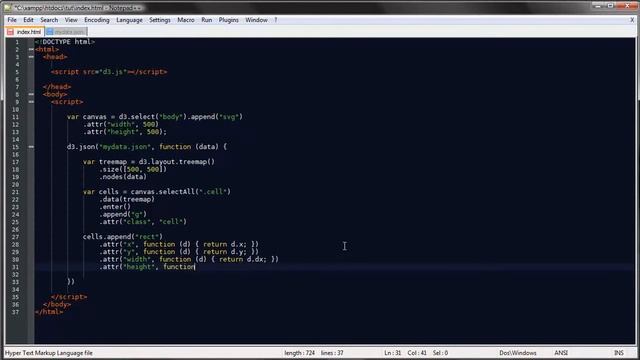Click the .nodes(data) line
This screenshot has height=360, width=640.
[122, 177]
